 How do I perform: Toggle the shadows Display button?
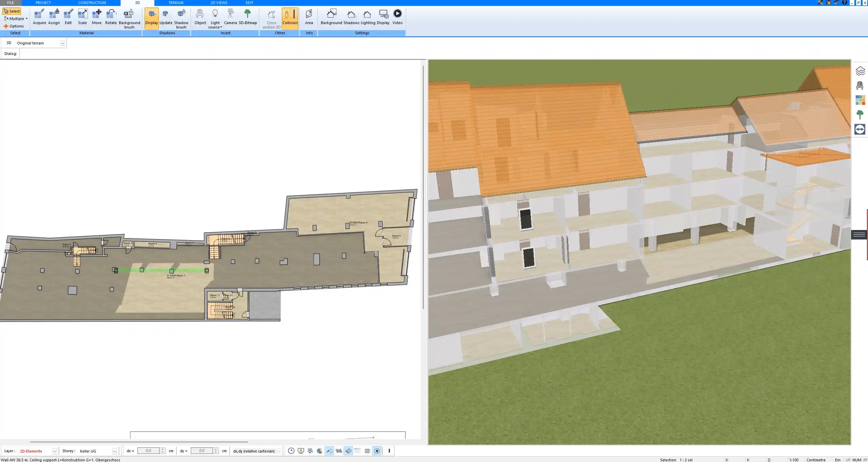coord(151,18)
